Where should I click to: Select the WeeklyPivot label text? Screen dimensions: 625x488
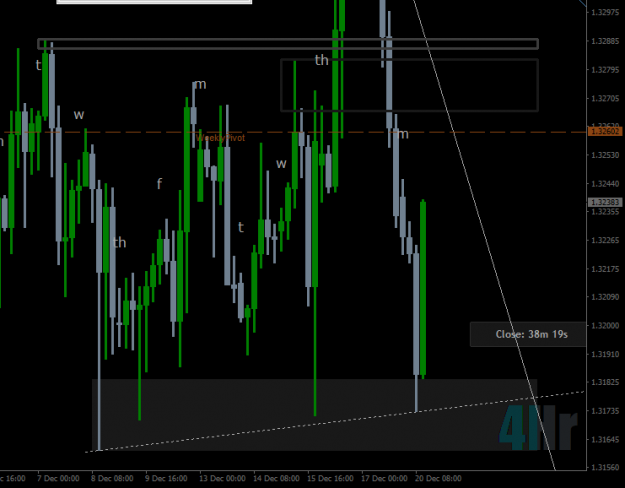click(220, 138)
